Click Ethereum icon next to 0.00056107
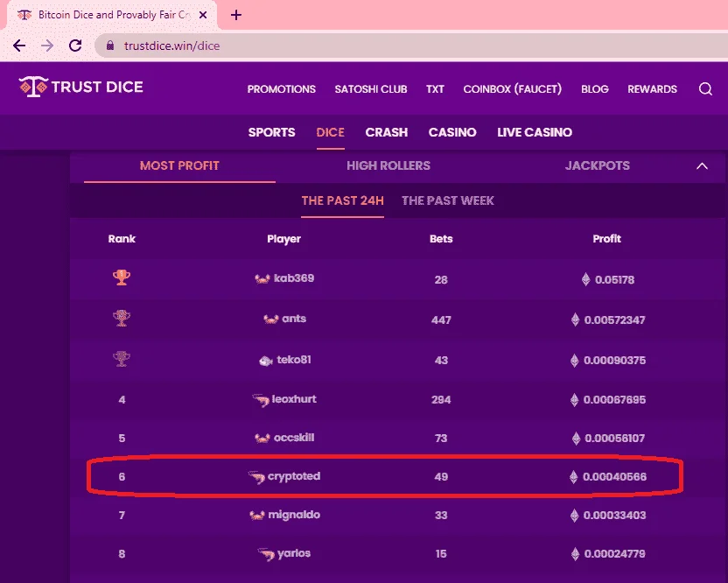This screenshot has width=728, height=583. 576,438
